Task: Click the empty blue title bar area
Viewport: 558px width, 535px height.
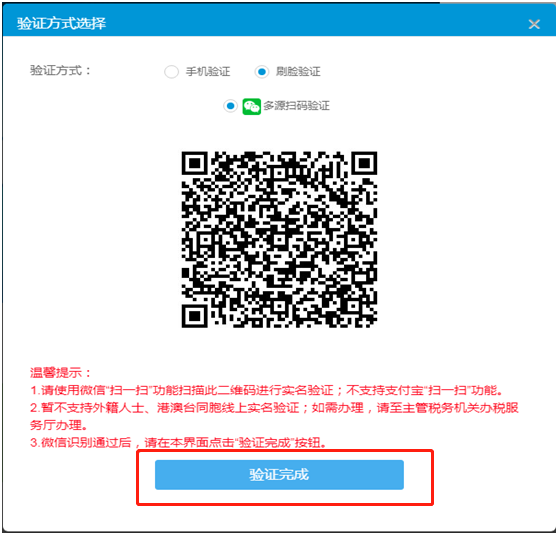Action: [x=317, y=23]
